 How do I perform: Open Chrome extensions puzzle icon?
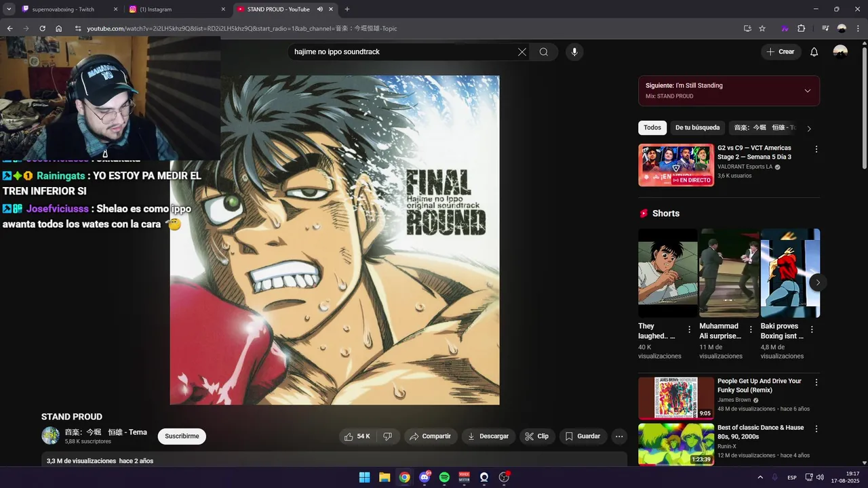pos(802,28)
